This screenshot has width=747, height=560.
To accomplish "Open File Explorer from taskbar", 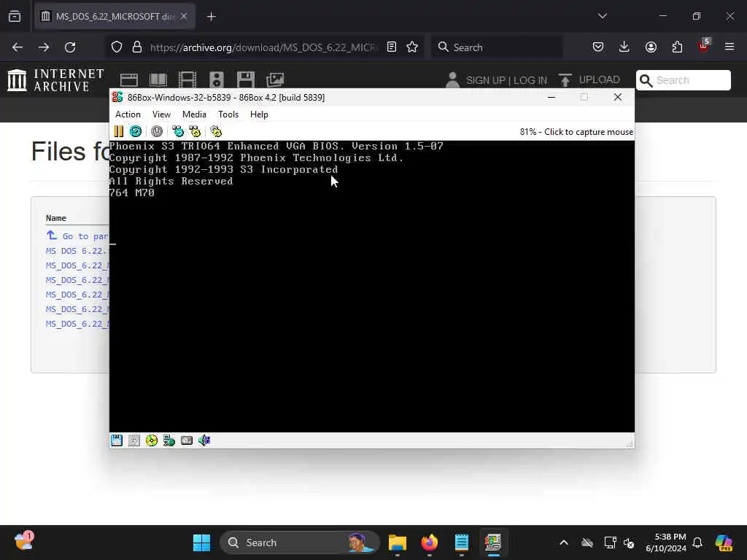I will click(398, 542).
